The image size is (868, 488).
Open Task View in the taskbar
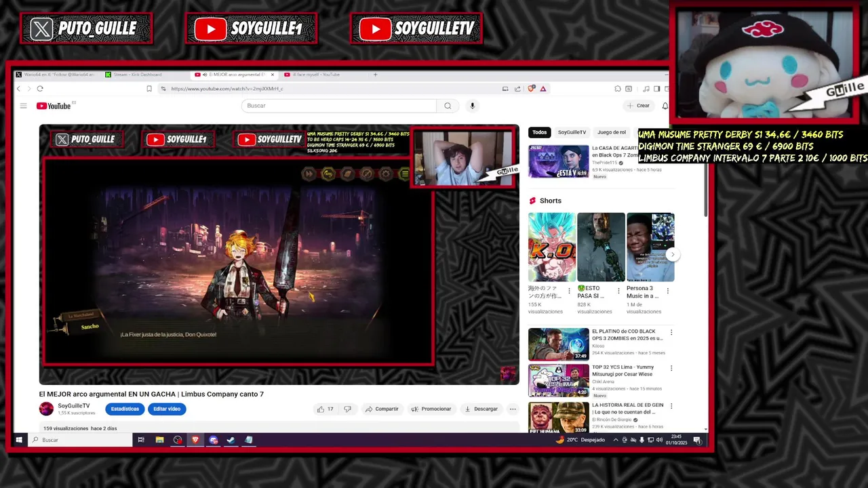[x=141, y=440]
